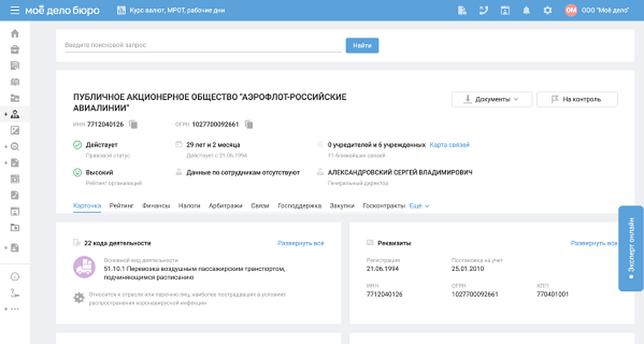The image size is (644, 344).
Task: Click the ООО "Моё дело" account name
Action: pyautogui.click(x=605, y=10)
